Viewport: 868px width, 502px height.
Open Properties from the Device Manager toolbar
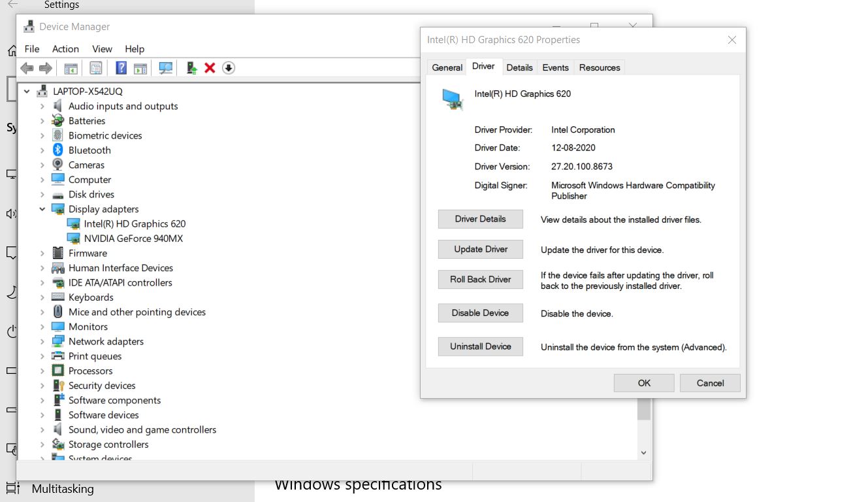pos(96,68)
